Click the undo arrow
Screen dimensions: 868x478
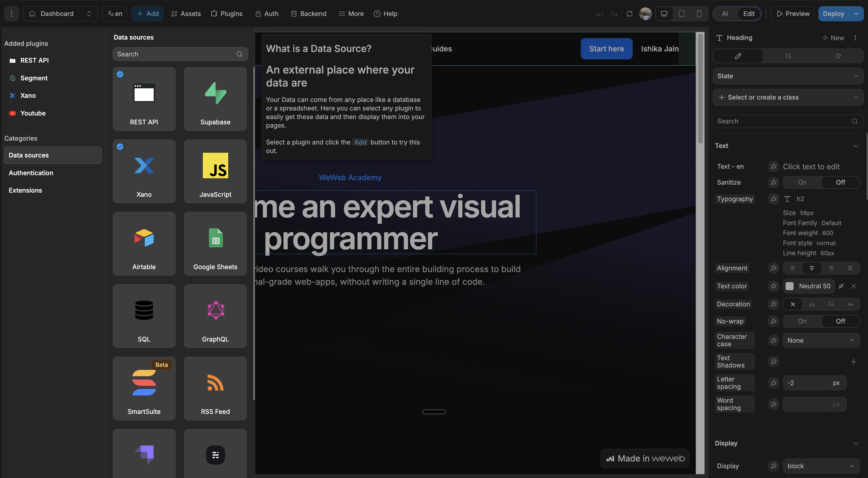click(600, 14)
